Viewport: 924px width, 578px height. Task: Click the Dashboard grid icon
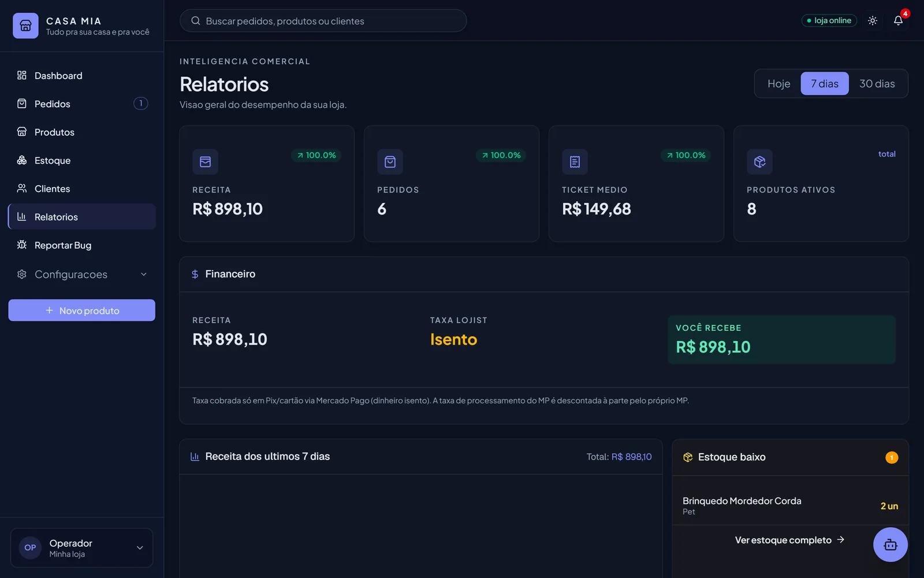[22, 75]
